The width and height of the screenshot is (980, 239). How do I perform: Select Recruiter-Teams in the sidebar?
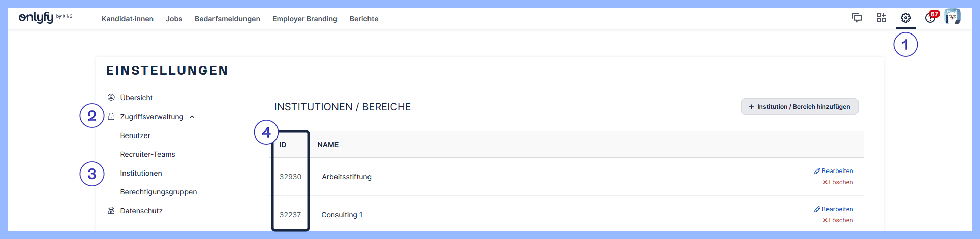point(147,154)
